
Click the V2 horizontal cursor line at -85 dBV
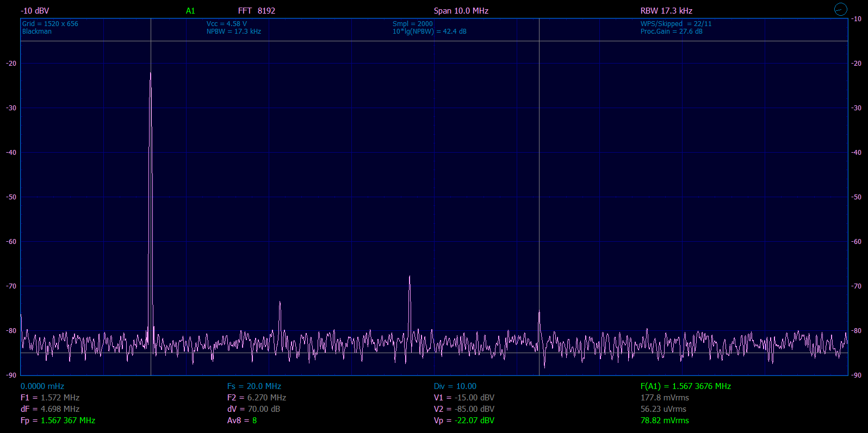434,353
